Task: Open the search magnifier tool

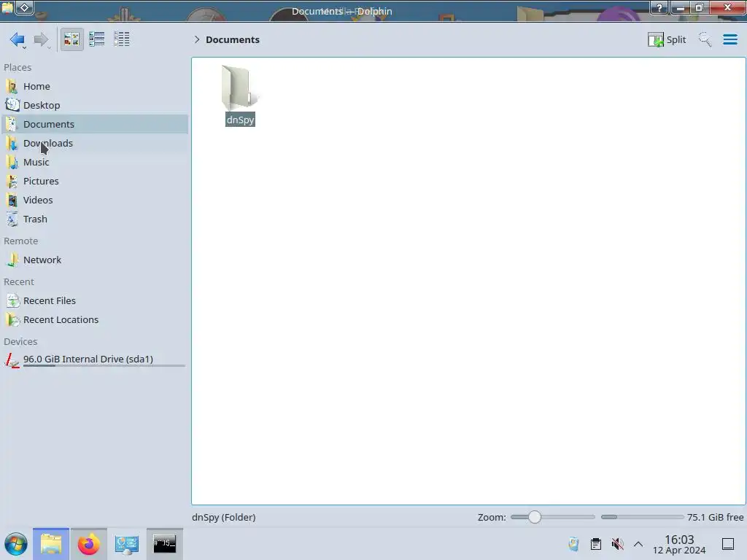Action: click(x=705, y=39)
